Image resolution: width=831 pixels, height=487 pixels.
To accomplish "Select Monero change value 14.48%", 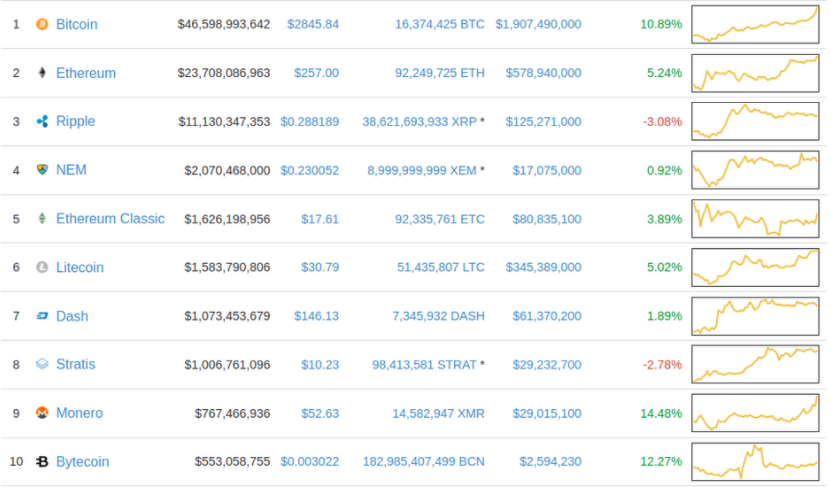I will 661,413.
